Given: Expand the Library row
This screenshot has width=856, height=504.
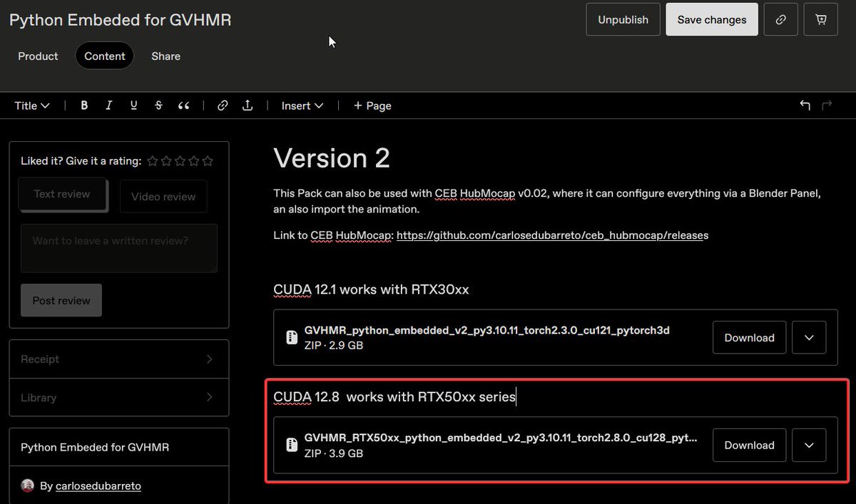Looking at the screenshot, I should [x=119, y=398].
